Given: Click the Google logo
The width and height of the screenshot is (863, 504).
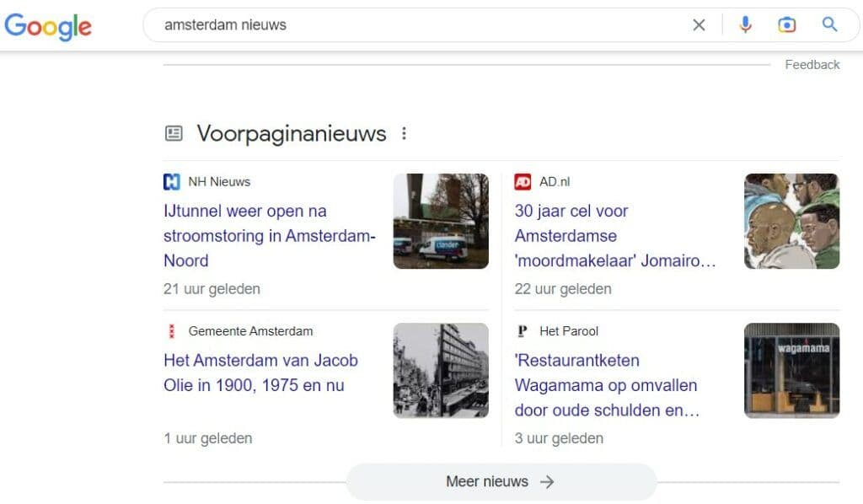Looking at the screenshot, I should pyautogui.click(x=48, y=26).
